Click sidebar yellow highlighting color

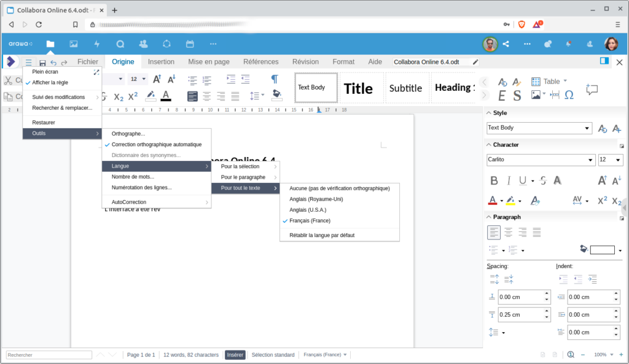[510, 200]
